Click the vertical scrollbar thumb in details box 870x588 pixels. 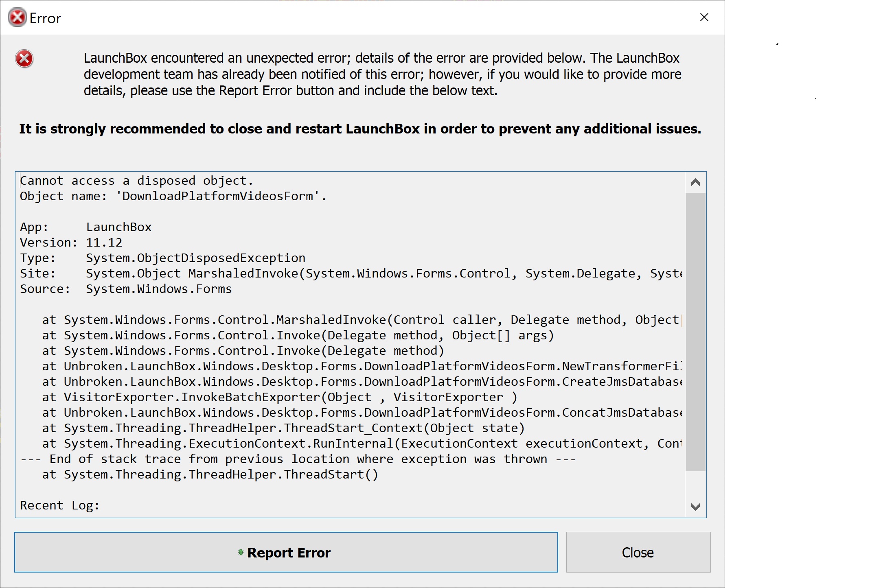pyautogui.click(x=695, y=332)
